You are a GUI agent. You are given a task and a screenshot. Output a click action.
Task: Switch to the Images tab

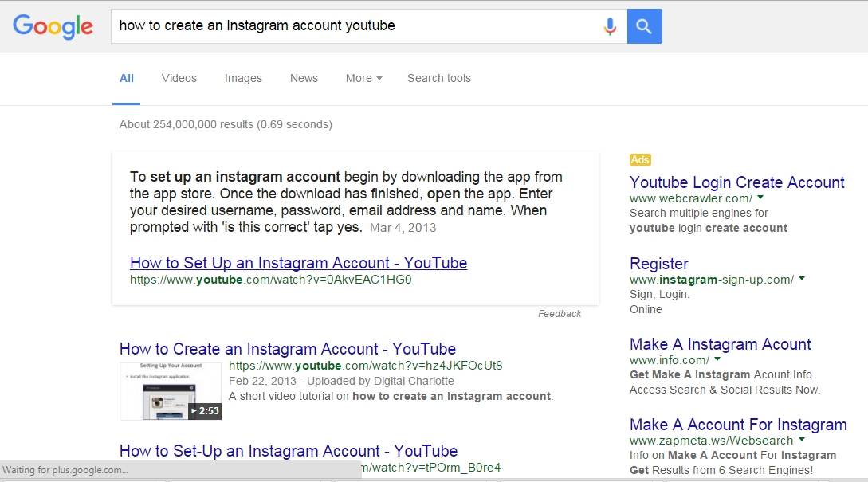click(243, 78)
